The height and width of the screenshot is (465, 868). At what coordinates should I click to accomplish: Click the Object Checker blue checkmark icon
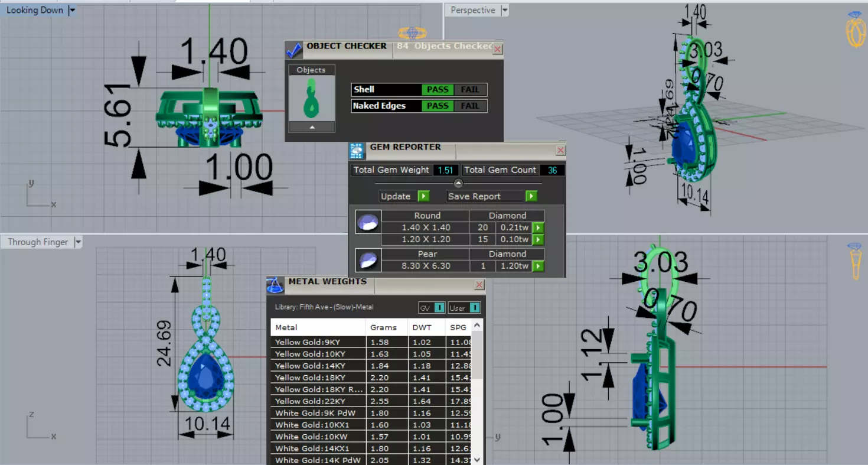pos(294,50)
